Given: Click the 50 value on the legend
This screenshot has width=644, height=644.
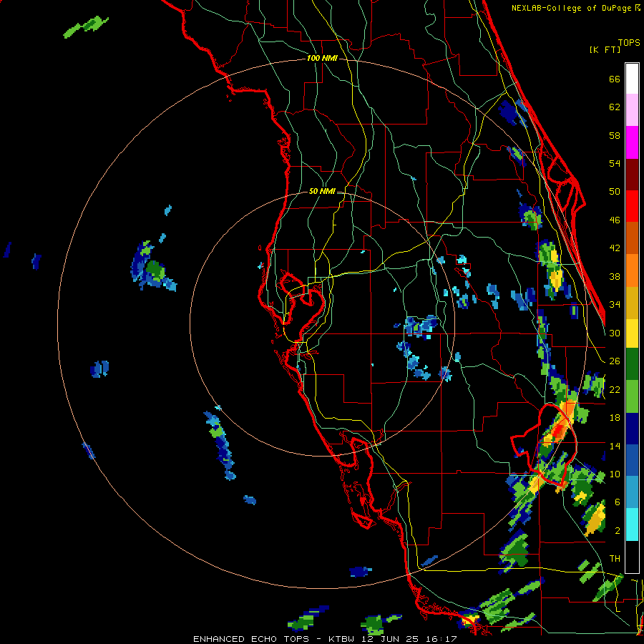Looking at the screenshot, I should (x=615, y=191).
